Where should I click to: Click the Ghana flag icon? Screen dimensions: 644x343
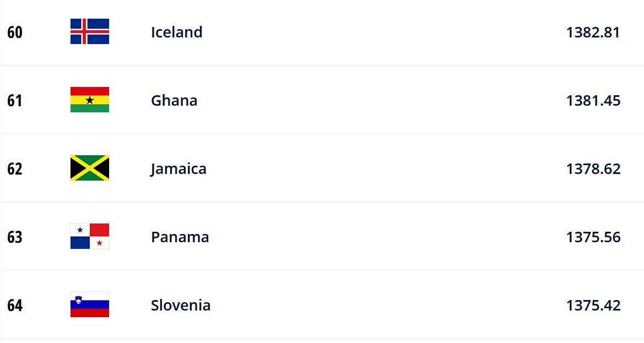pos(90,100)
